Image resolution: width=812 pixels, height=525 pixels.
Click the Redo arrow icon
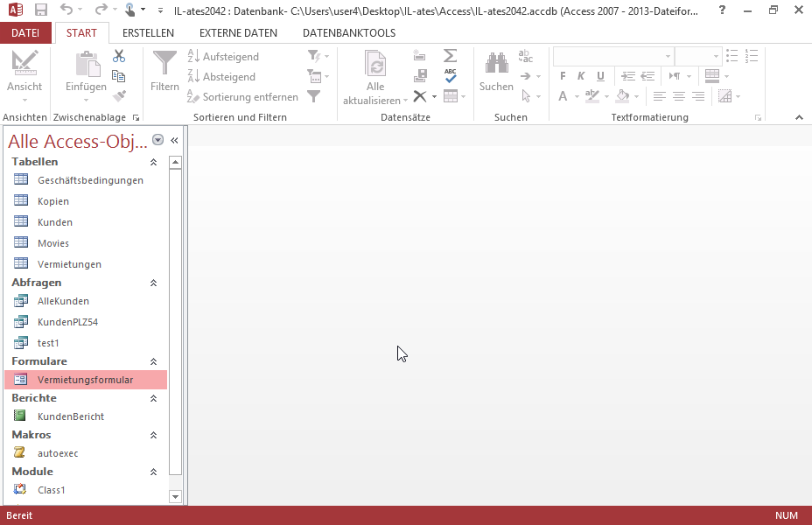tap(101, 10)
